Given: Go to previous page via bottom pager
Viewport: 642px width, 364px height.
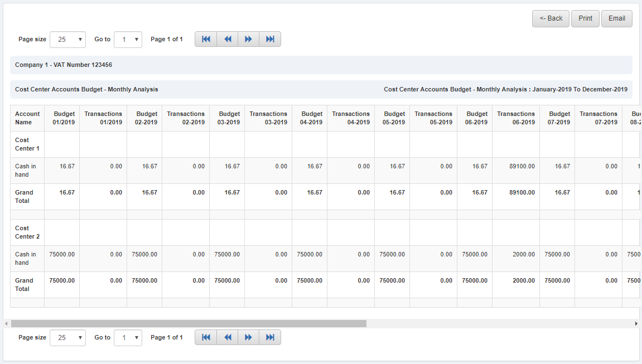Looking at the screenshot, I should 227,337.
